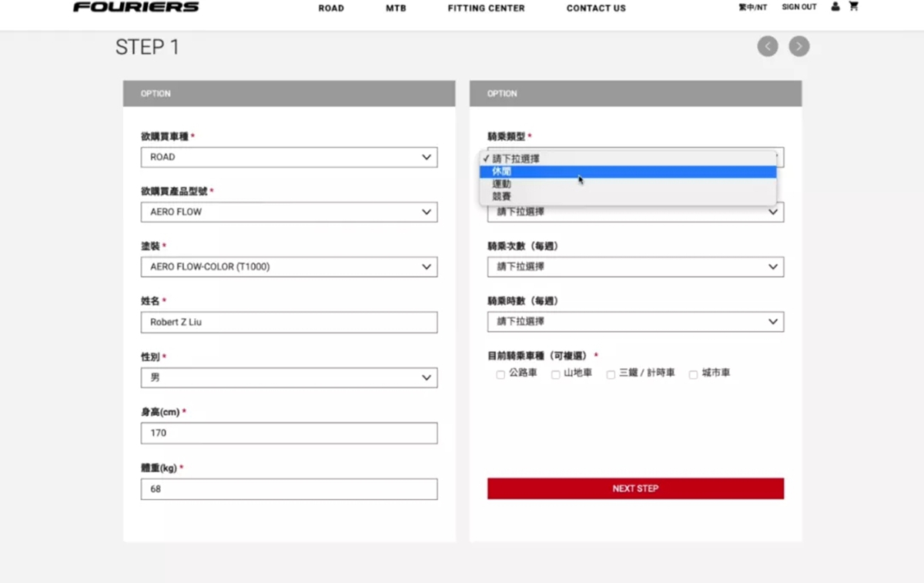Screen dimensions: 924x583
Task: Click the SIGN OUT link
Action: click(x=799, y=7)
